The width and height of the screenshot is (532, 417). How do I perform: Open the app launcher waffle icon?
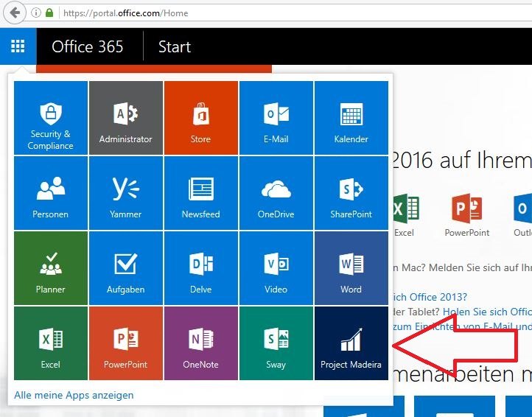18,46
